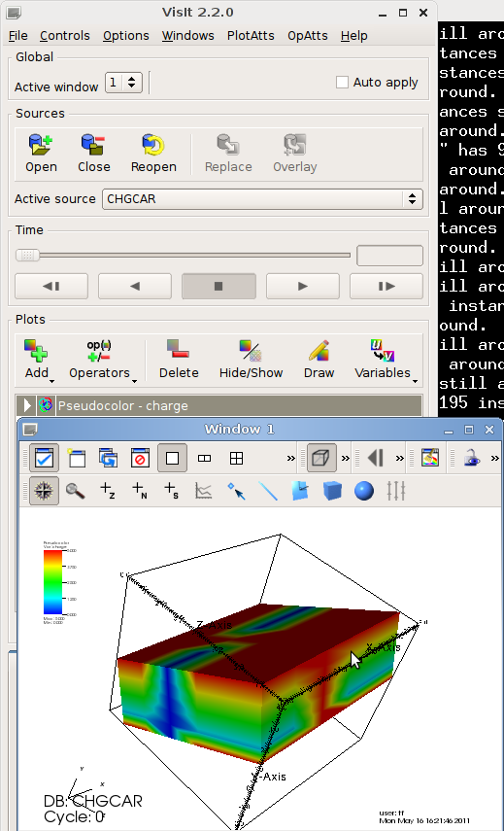Select the Box tool icon

click(332, 490)
